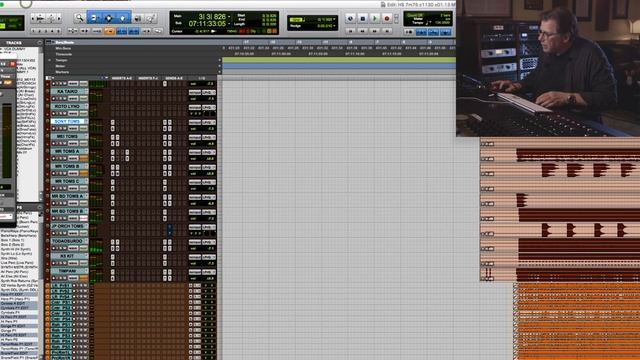Click the zoom toggle icon below Zoomer tool
Image resolution: width=640 pixels, height=360 pixels.
(72, 31)
